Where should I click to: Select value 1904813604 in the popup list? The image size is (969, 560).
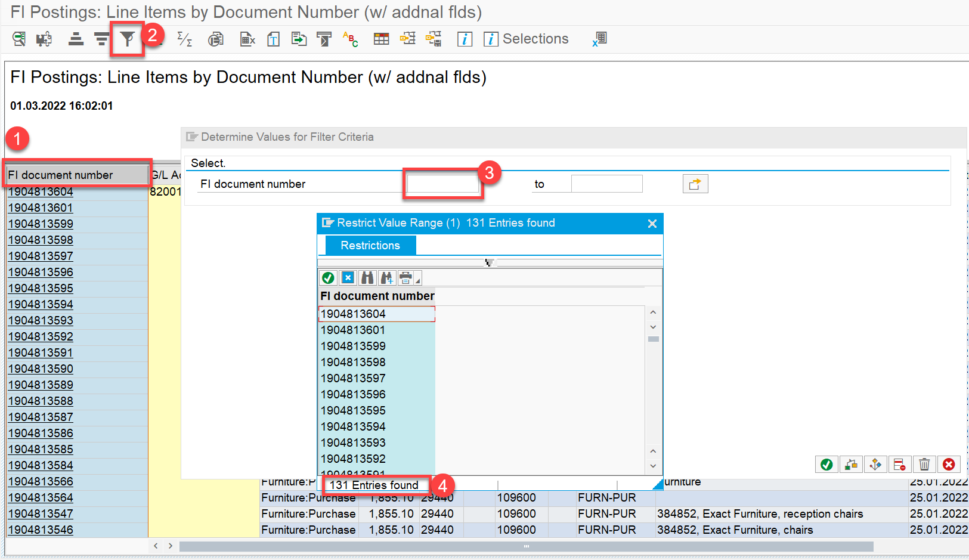coord(376,314)
